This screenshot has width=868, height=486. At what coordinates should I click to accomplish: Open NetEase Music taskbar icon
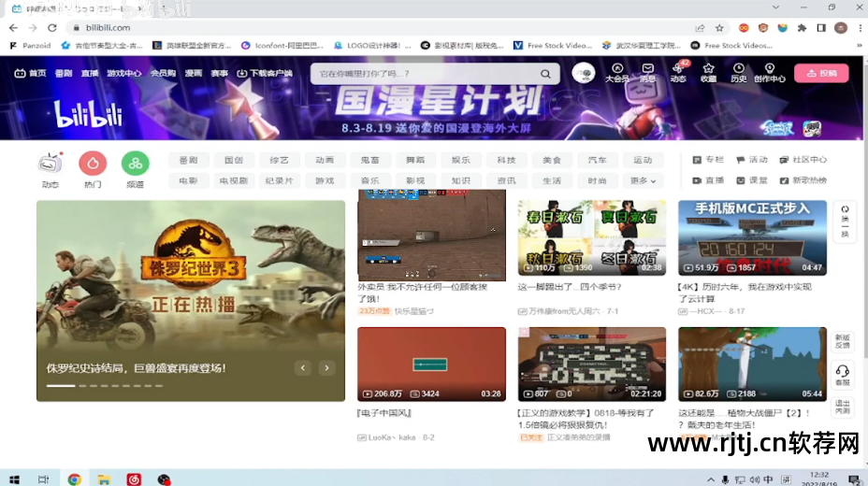[134, 479]
